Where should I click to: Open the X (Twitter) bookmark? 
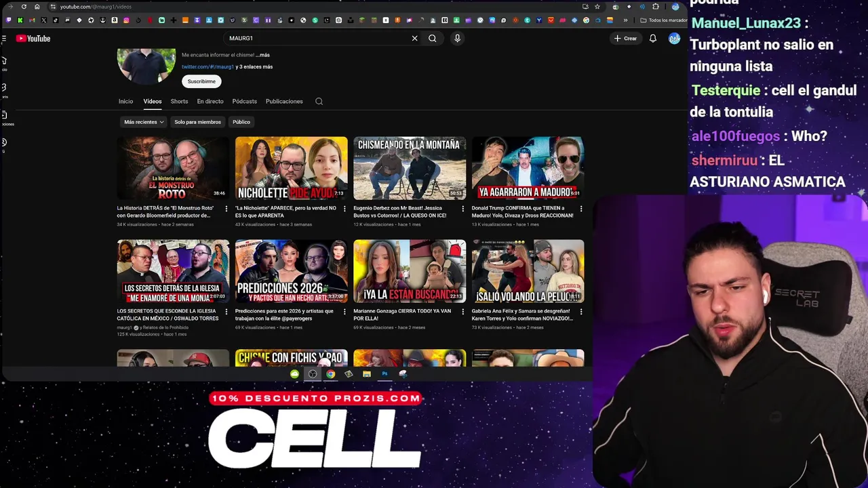point(44,20)
